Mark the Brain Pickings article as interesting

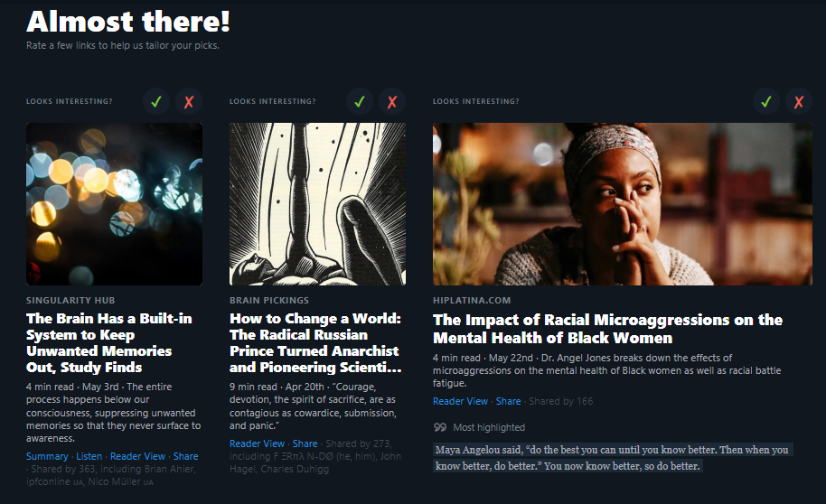(x=359, y=102)
